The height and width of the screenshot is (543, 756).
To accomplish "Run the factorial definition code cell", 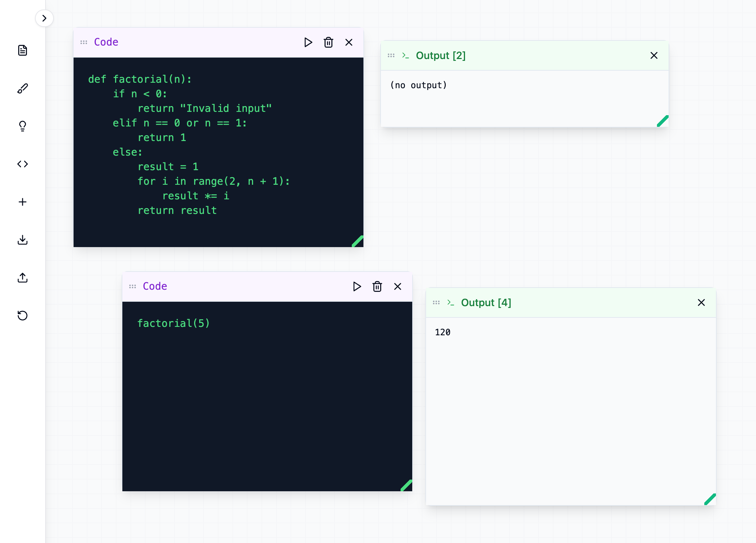I will coord(308,42).
